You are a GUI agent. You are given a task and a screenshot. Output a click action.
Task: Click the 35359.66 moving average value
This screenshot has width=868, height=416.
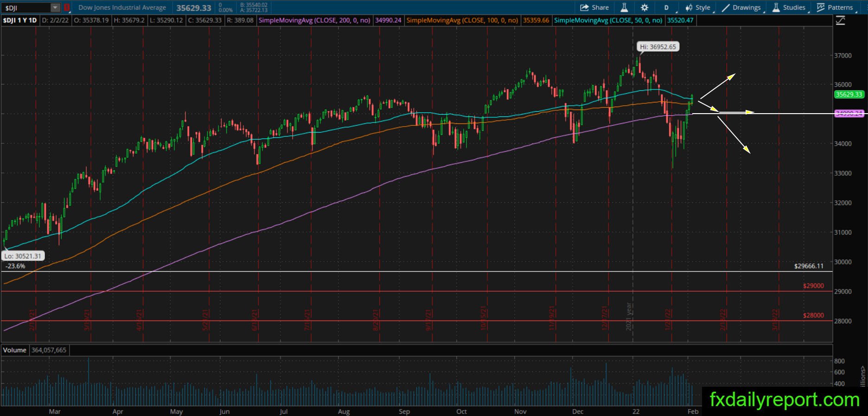pos(536,20)
